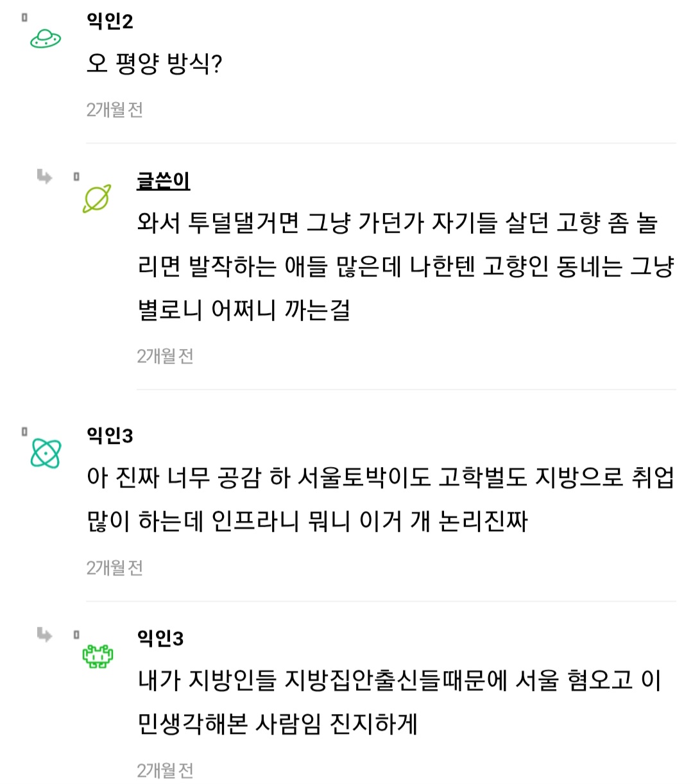Click the small marker left of the atom avatar
Image resolution: width=693 pixels, height=784 pixels.
[x=24, y=432]
